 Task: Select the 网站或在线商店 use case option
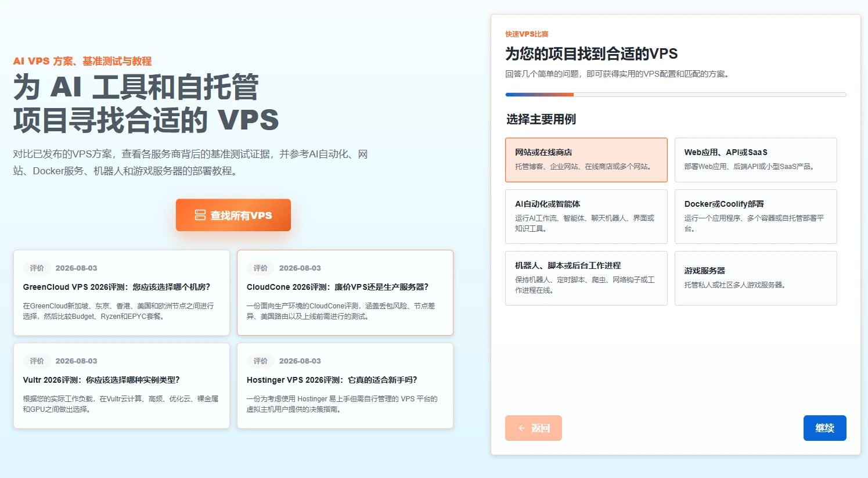coord(586,160)
